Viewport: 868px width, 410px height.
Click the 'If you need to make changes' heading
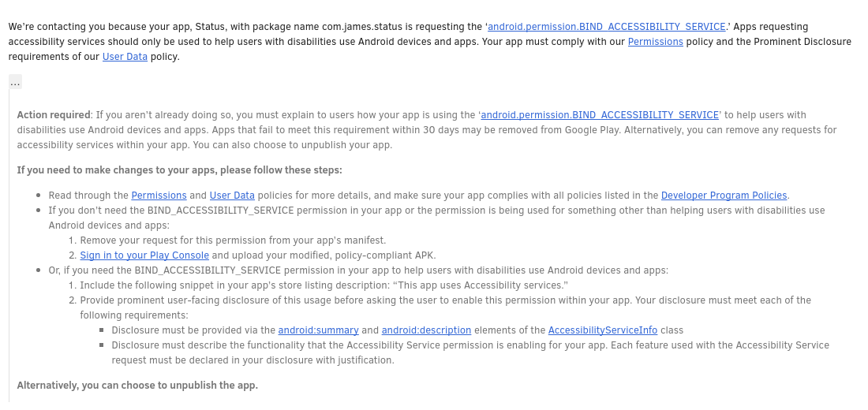tap(179, 170)
